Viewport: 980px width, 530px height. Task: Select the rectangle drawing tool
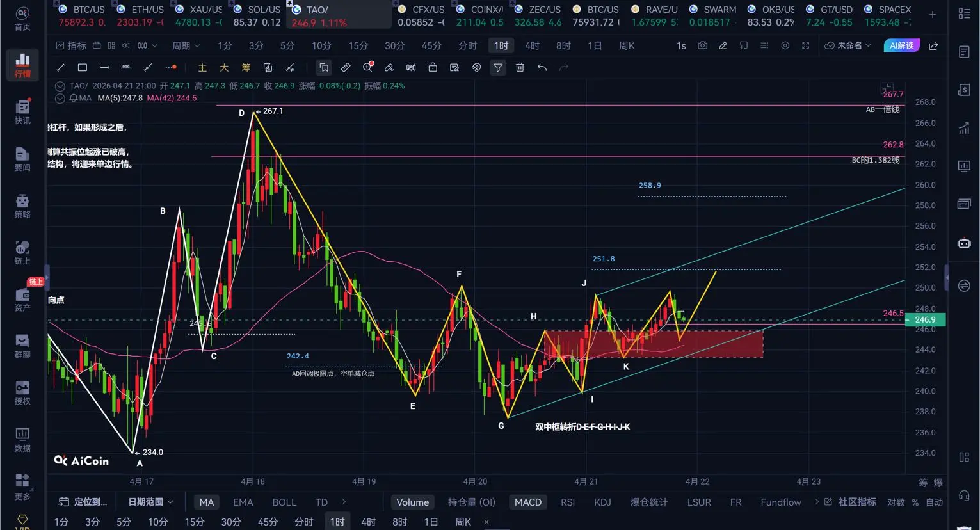pos(83,67)
